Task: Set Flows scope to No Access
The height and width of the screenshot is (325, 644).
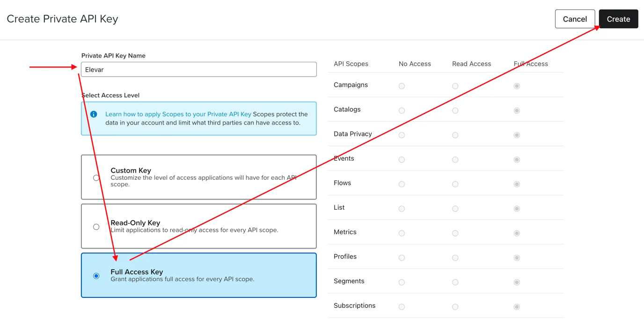Action: click(x=402, y=184)
